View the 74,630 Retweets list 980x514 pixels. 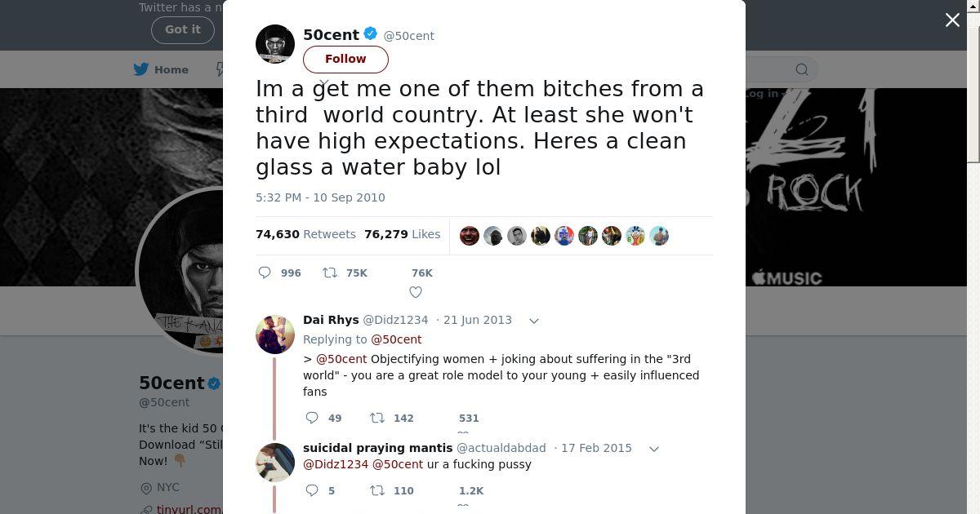[x=305, y=234]
